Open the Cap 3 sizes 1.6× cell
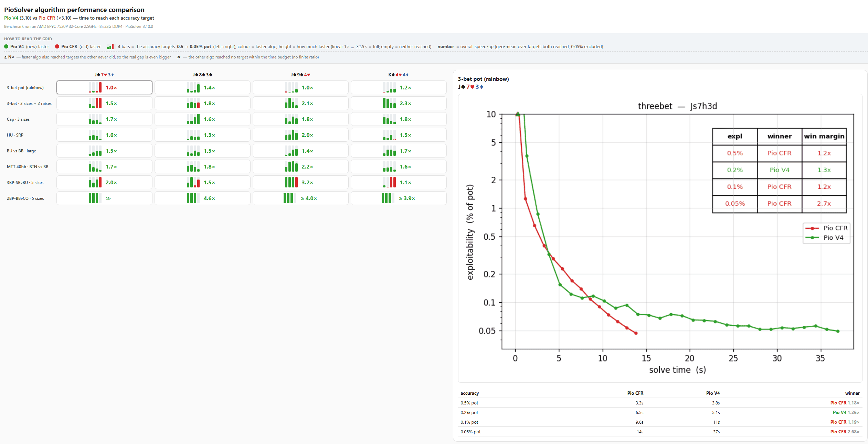868x444 pixels. coord(202,119)
